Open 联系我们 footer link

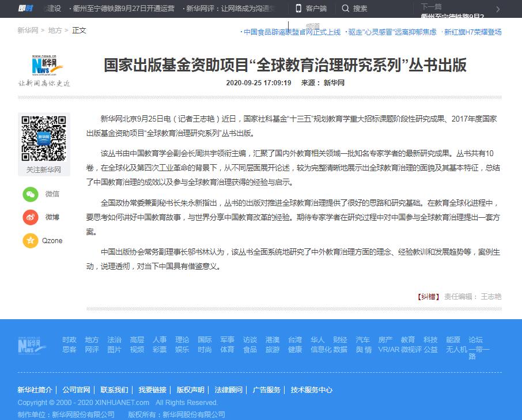[114, 390]
